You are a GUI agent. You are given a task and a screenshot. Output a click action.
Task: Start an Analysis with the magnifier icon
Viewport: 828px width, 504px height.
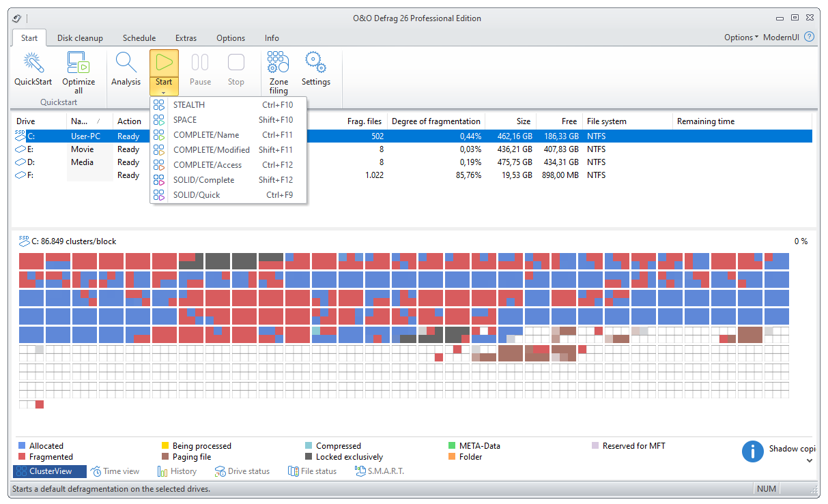(126, 63)
